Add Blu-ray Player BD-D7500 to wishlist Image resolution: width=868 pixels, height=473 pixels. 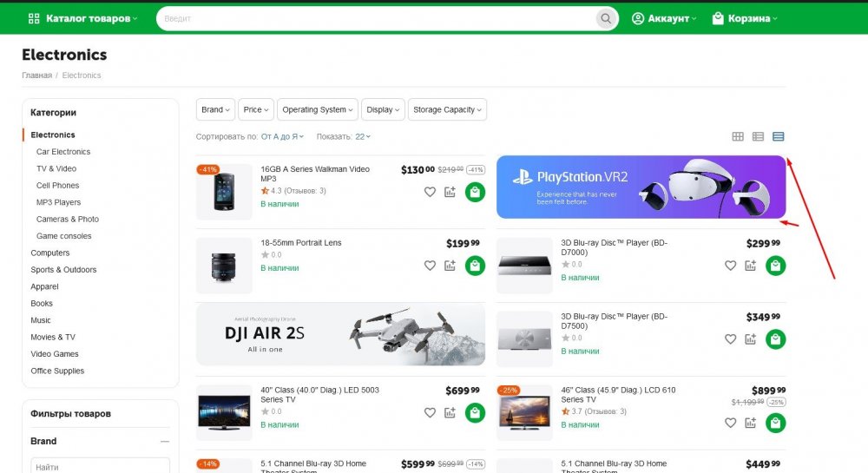tap(731, 339)
